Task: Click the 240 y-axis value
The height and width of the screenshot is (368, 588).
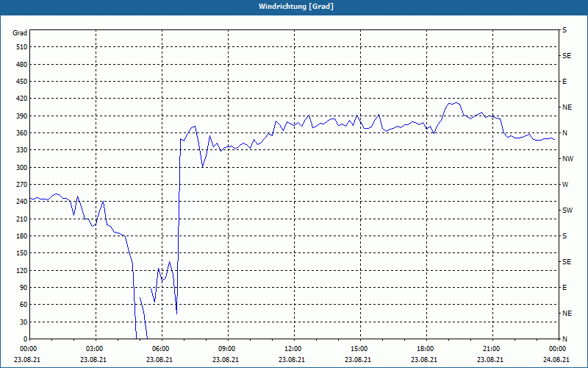Action: 22,201
